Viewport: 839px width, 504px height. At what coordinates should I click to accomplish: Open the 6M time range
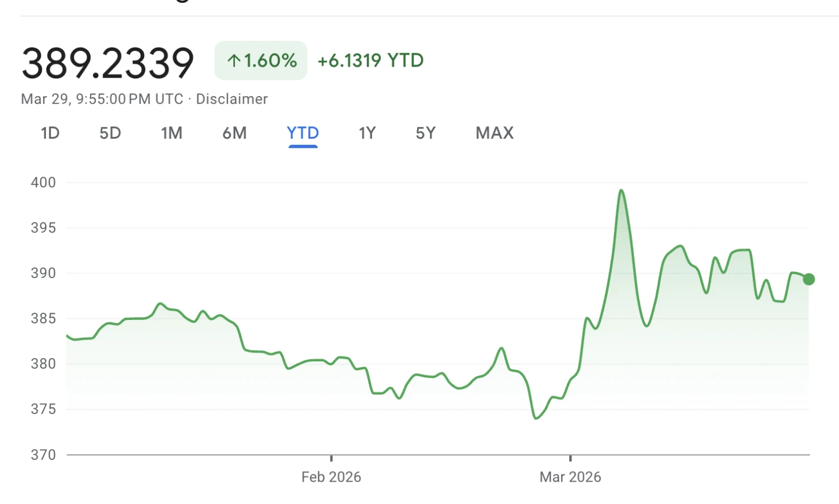(x=234, y=133)
